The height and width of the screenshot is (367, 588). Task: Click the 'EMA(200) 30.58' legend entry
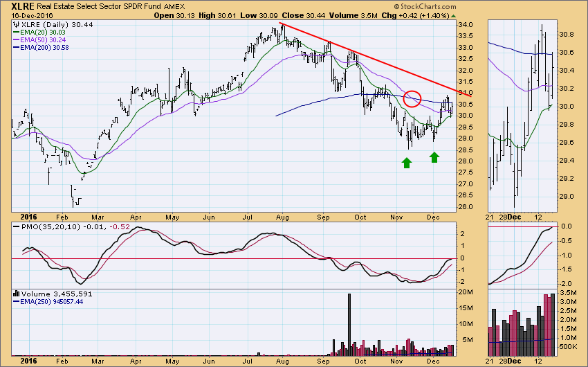click(x=44, y=48)
